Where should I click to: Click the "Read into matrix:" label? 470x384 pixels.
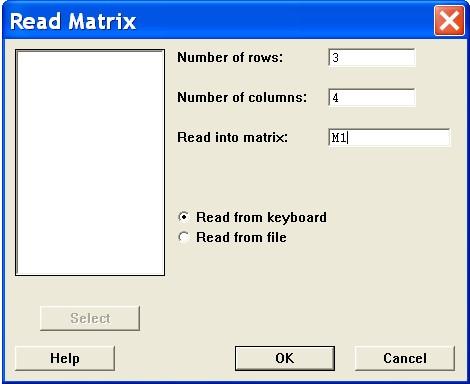click(x=232, y=137)
